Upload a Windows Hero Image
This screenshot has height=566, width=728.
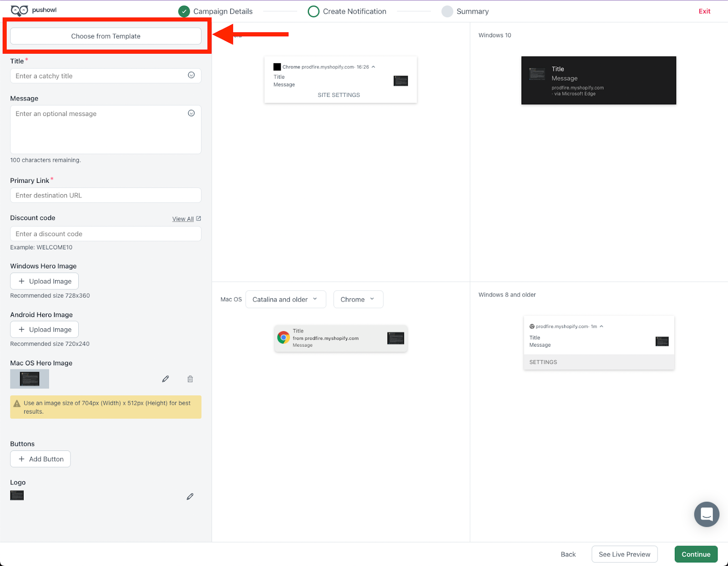click(44, 281)
